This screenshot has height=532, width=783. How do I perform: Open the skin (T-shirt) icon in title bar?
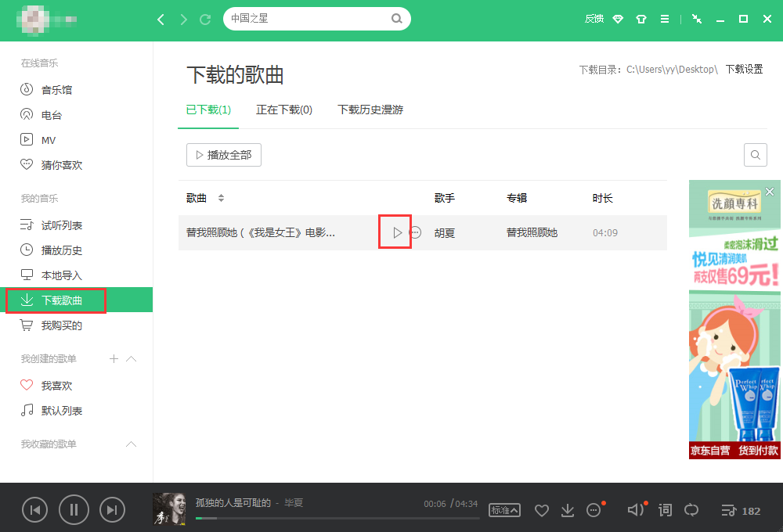pos(641,20)
